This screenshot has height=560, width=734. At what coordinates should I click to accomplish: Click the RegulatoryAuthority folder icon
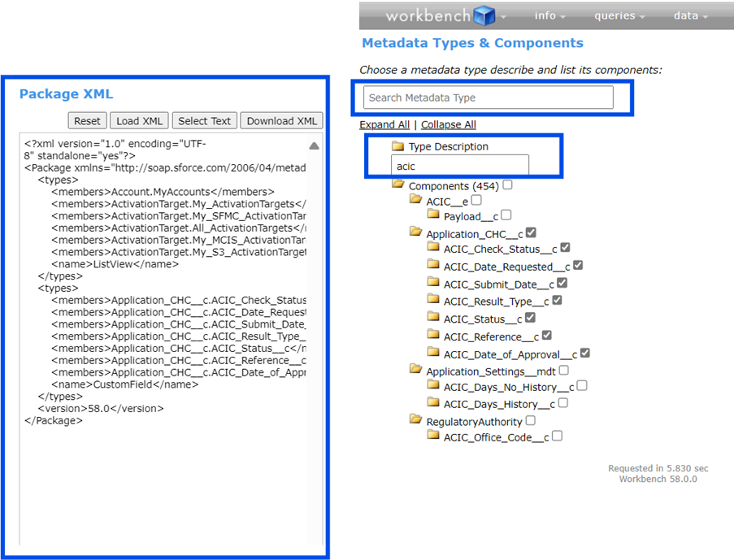tap(415, 419)
